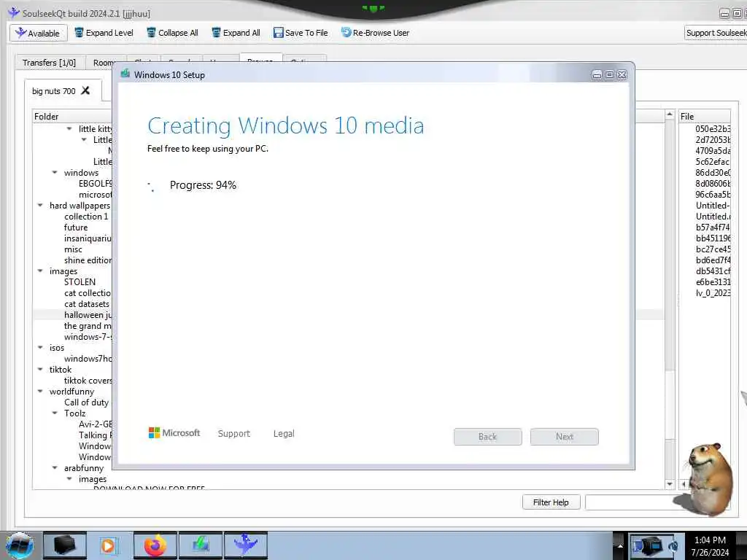The height and width of the screenshot is (560, 747).
Task: Select the misc folder
Action: click(73, 249)
